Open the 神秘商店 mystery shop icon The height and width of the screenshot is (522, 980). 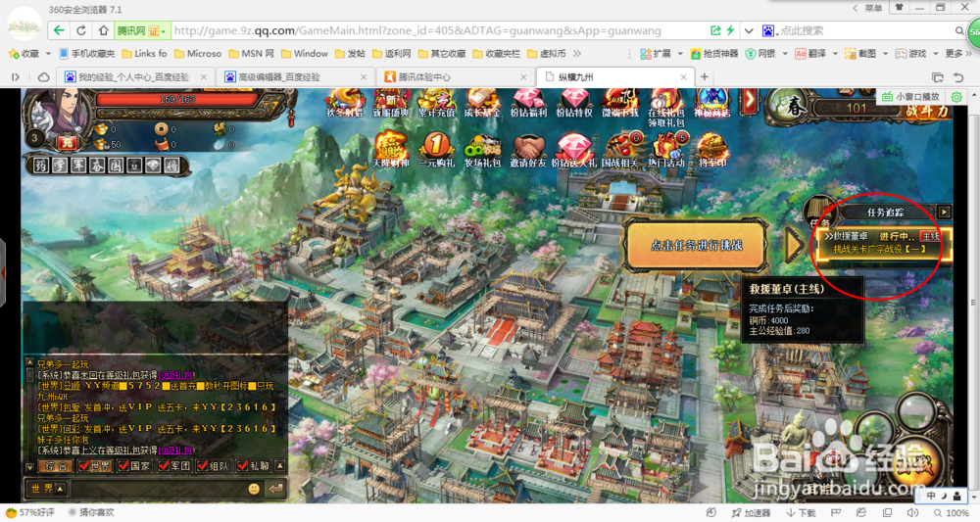(x=711, y=104)
